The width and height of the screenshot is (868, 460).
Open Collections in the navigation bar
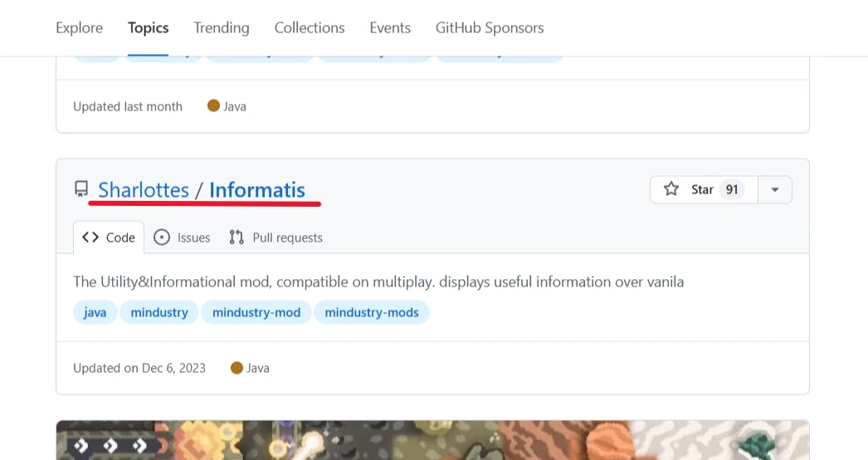point(310,27)
